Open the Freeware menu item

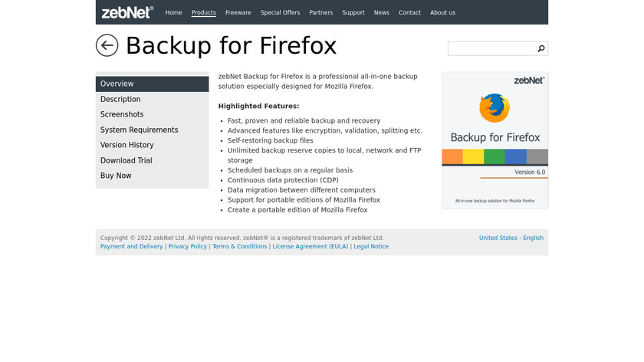(x=238, y=13)
